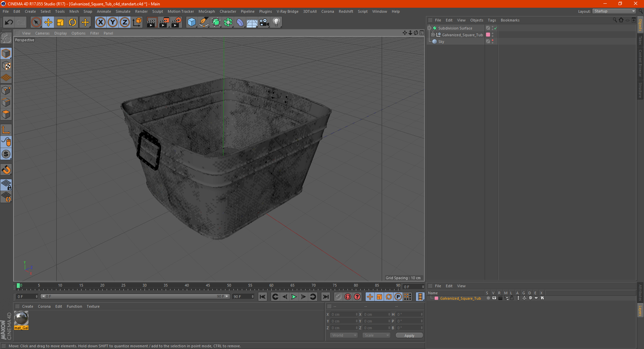
Task: Render active view clapperboard icon
Action: (x=152, y=22)
